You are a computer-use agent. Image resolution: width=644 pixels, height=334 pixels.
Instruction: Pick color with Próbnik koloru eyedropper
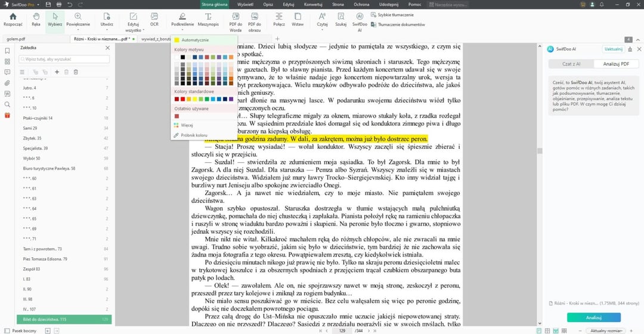(x=194, y=135)
